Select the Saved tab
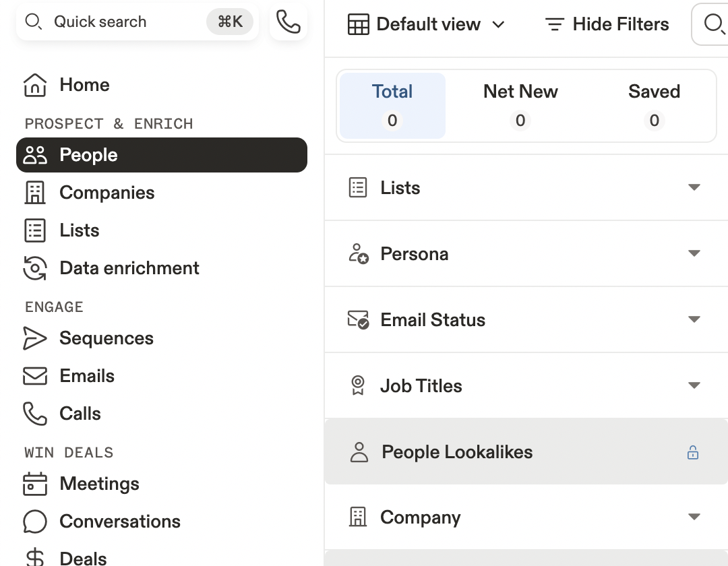This screenshot has width=728, height=566. pyautogui.click(x=654, y=105)
